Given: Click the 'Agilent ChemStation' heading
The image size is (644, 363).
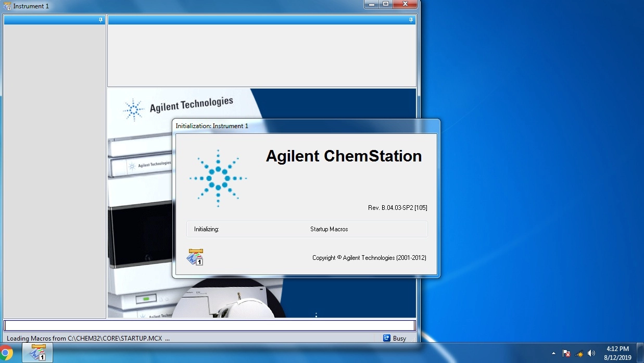Looking at the screenshot, I should (x=344, y=156).
